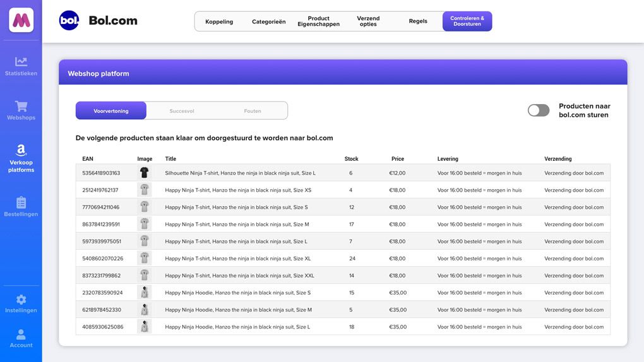Open Statistieken in the sidebar
644x362 pixels.
(x=21, y=66)
